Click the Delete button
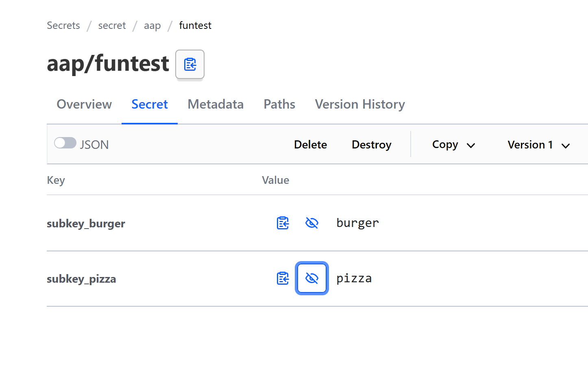588x375 pixels. [x=310, y=145]
